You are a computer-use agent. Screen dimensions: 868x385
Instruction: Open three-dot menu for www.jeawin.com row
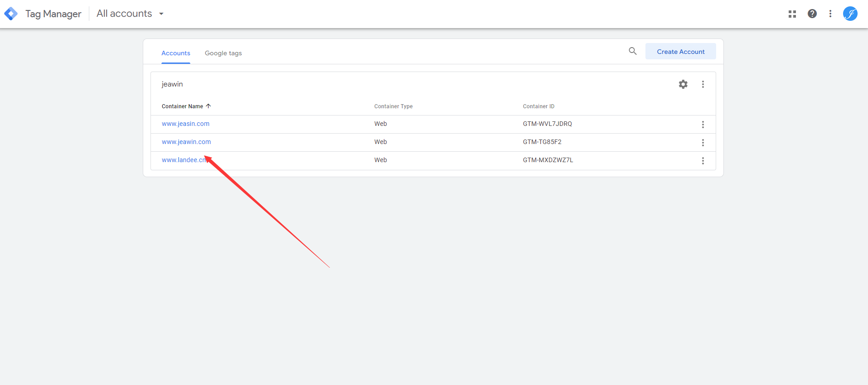click(x=703, y=143)
